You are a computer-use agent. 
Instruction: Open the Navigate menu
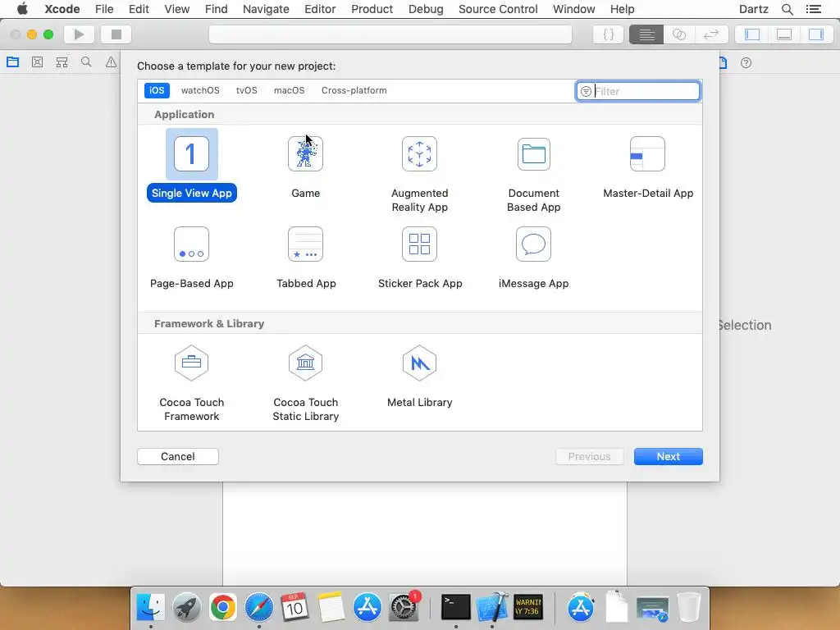pos(266,9)
